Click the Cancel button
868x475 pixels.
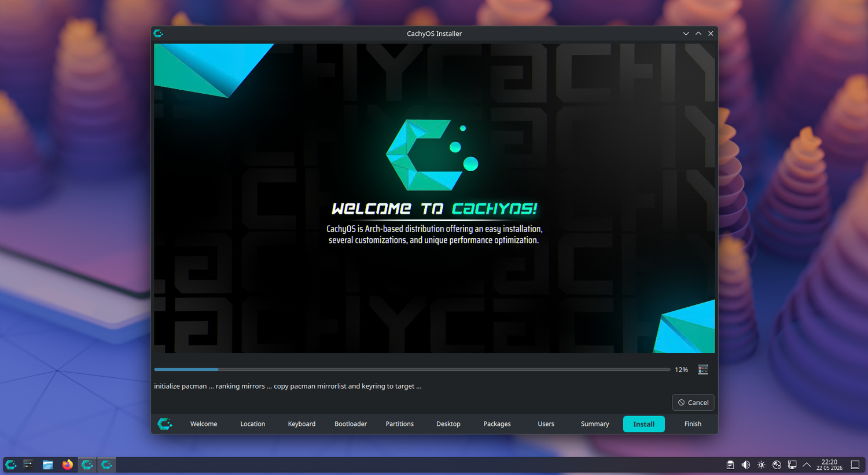[693, 403]
